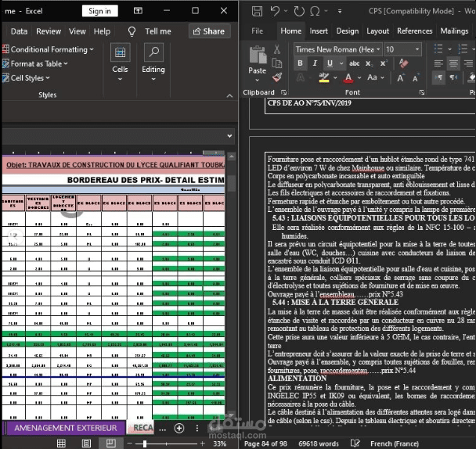This screenshot has height=449, width=476.
Task: Click the Tell me lightbulb icon in Excel
Action: 132,31
